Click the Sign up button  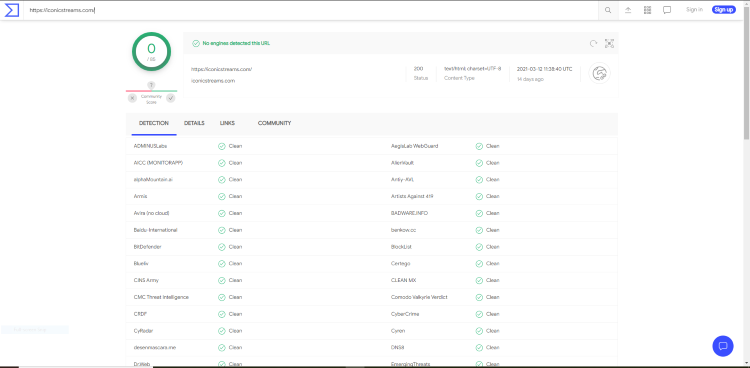coord(724,10)
